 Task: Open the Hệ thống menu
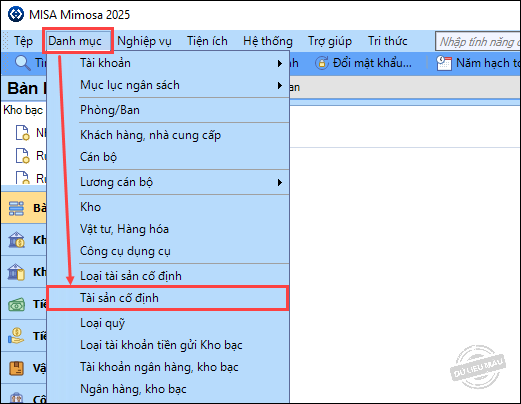(268, 41)
